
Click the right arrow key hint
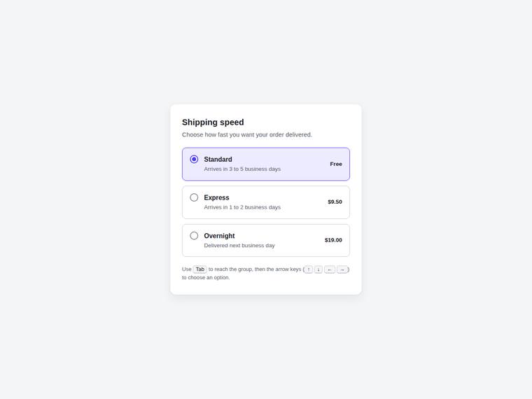click(x=342, y=269)
